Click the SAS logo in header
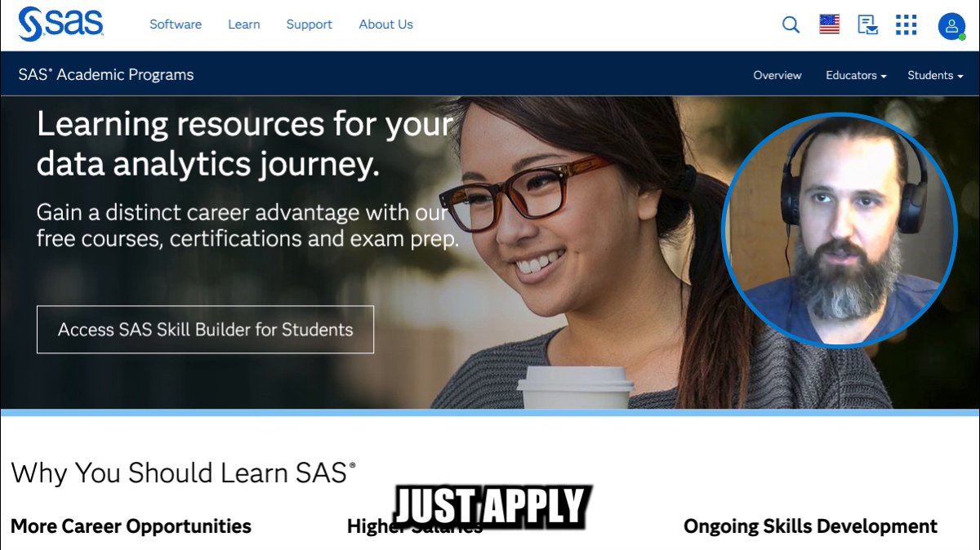 tap(61, 24)
